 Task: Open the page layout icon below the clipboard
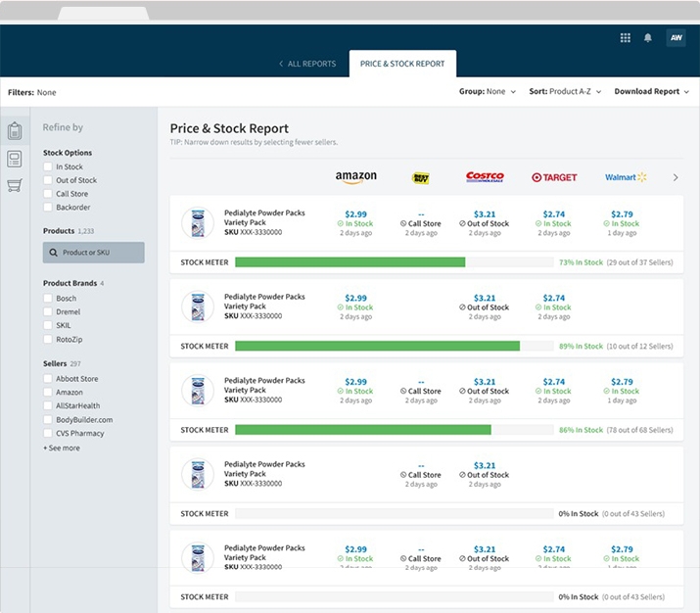click(15, 159)
